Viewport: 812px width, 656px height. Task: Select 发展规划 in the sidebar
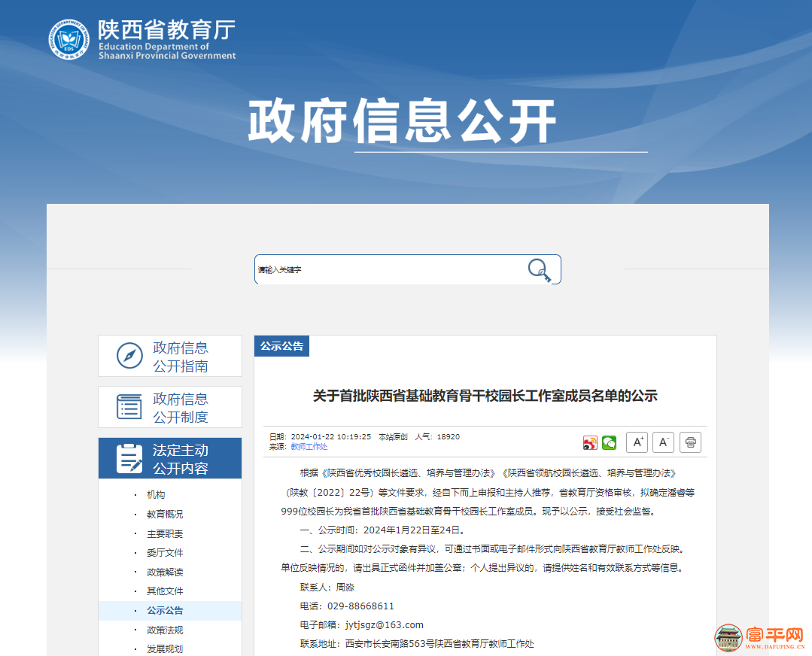coord(165,648)
